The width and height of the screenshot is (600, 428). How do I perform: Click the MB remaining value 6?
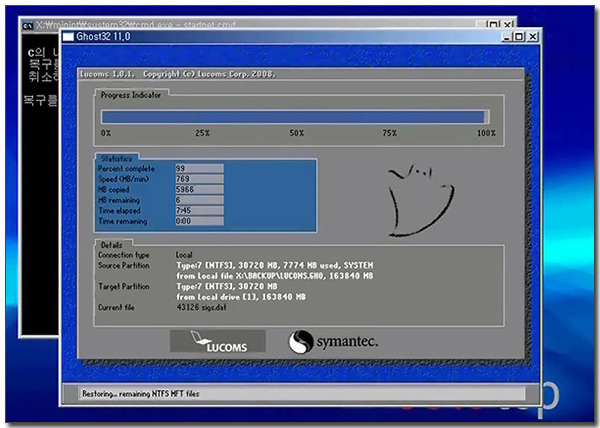point(199,200)
